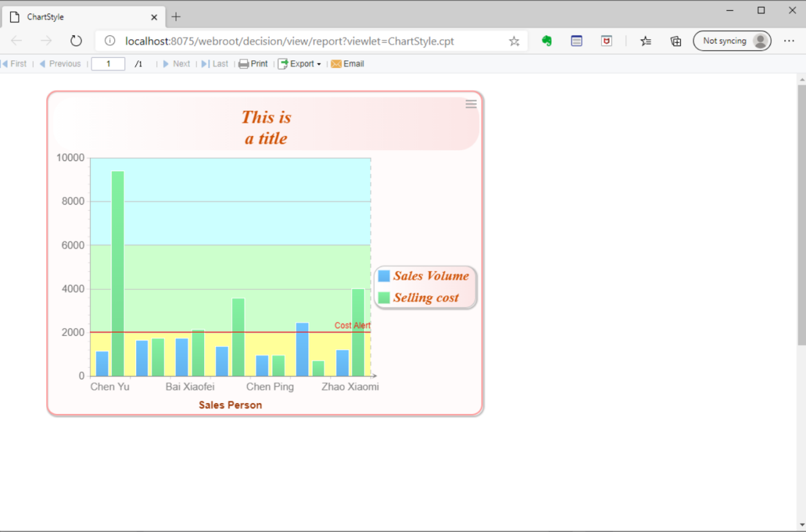Open a new browser tab with the plus
This screenshot has height=532, width=806.
(175, 17)
